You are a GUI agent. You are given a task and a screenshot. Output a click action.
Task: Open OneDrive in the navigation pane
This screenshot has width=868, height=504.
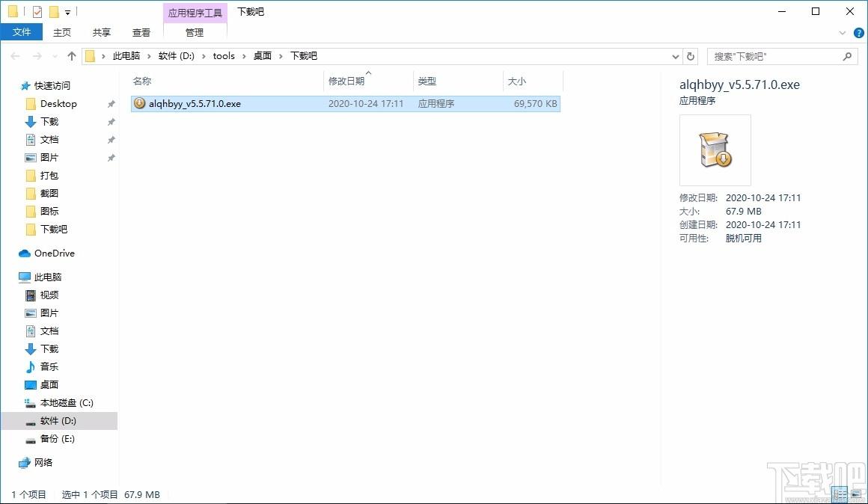pos(54,253)
